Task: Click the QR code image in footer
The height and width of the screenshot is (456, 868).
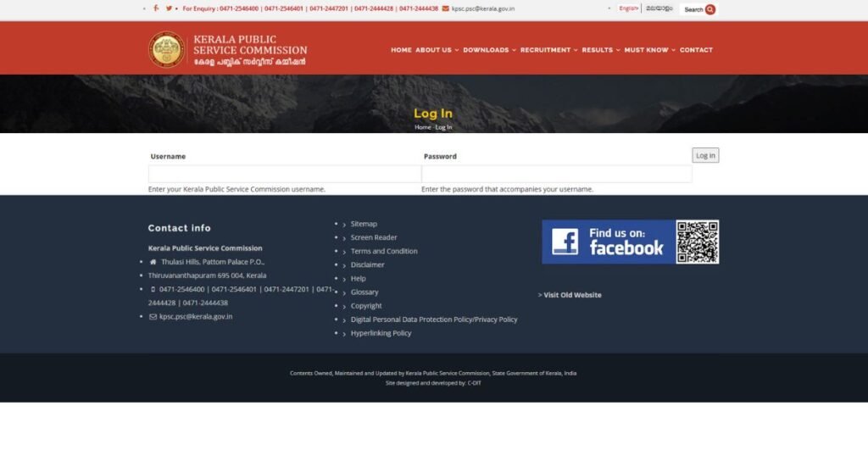Action: click(698, 242)
